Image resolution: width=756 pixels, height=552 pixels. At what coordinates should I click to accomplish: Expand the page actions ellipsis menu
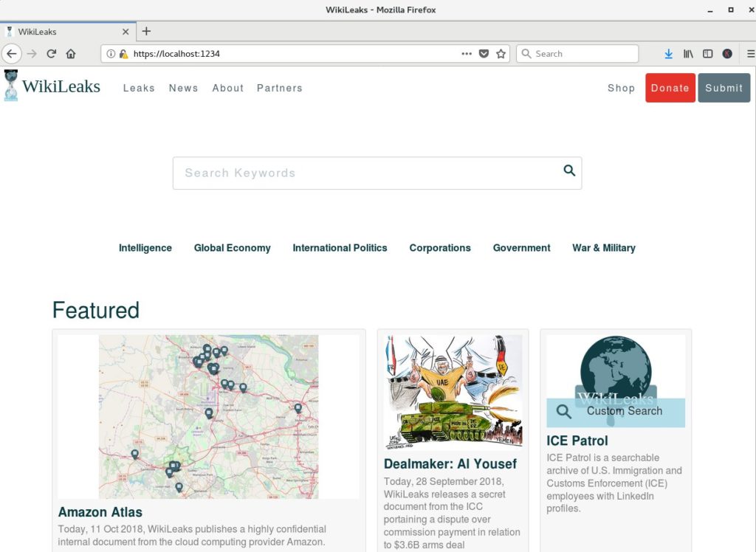467,54
